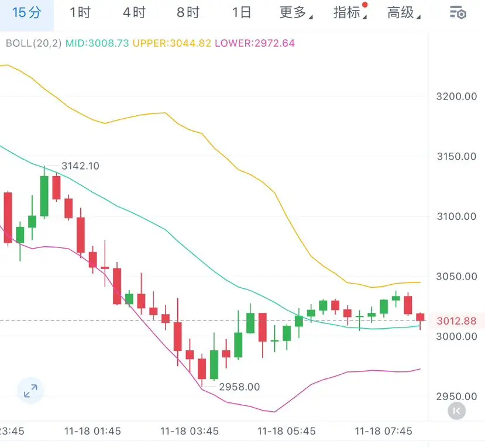
Task: Tap the current price 3012.88 tag
Action: tap(456, 321)
